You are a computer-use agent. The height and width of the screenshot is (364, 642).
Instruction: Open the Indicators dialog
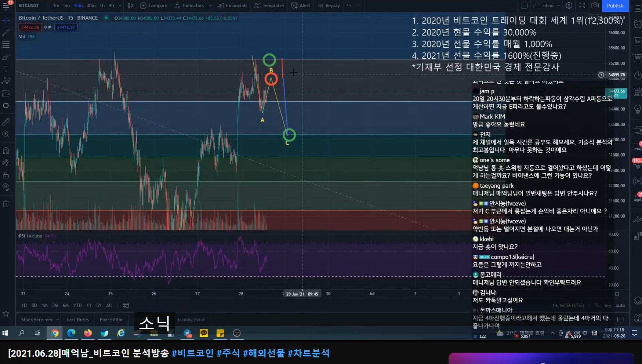(x=189, y=6)
